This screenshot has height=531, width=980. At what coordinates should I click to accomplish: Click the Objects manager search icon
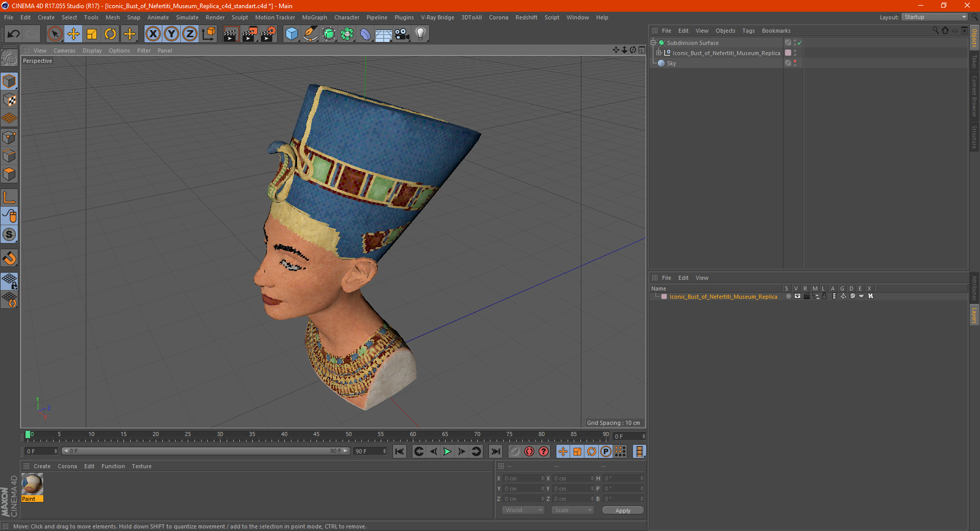tap(936, 31)
